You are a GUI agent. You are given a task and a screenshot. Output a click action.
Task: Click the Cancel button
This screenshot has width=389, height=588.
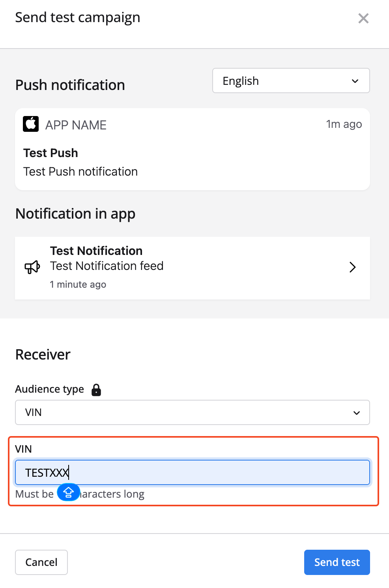coord(41,562)
